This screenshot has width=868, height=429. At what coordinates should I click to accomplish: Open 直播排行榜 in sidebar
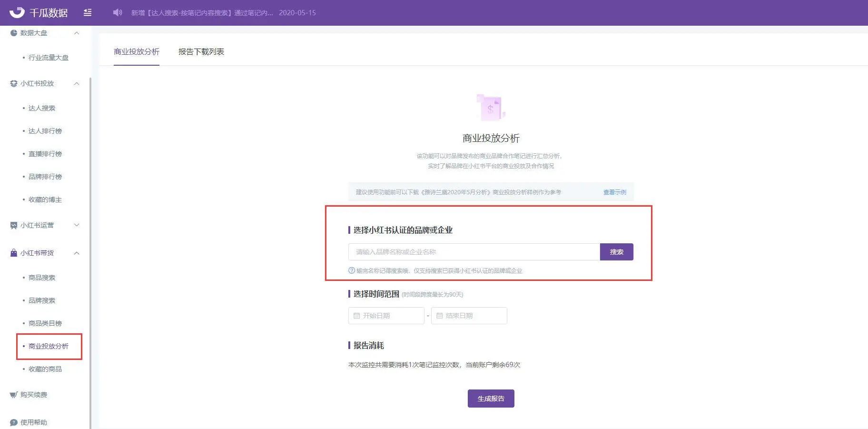coord(45,154)
